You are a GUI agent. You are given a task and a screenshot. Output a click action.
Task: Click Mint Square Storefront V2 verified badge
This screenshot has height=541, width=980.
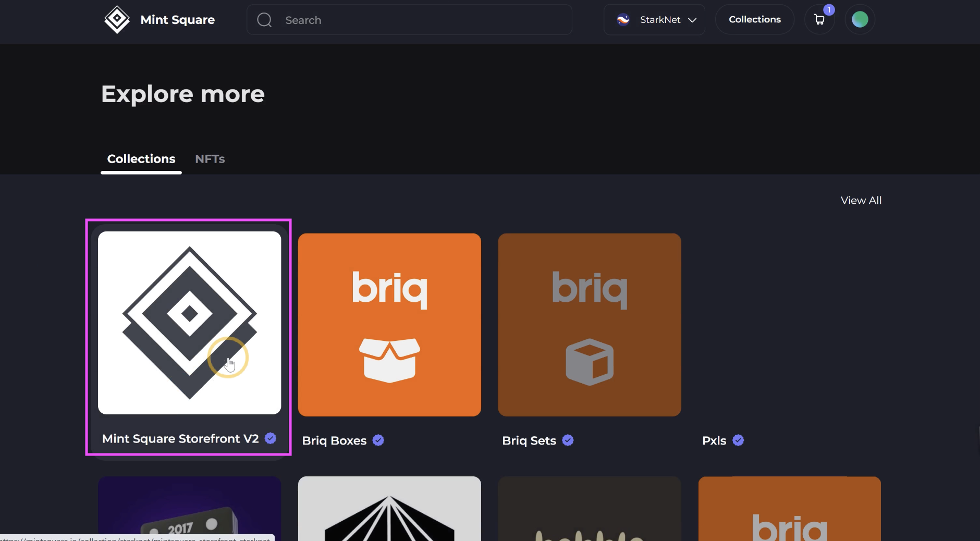pyautogui.click(x=270, y=438)
